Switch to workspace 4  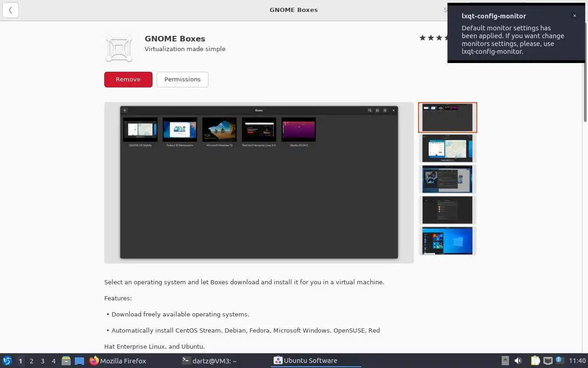tap(53, 361)
